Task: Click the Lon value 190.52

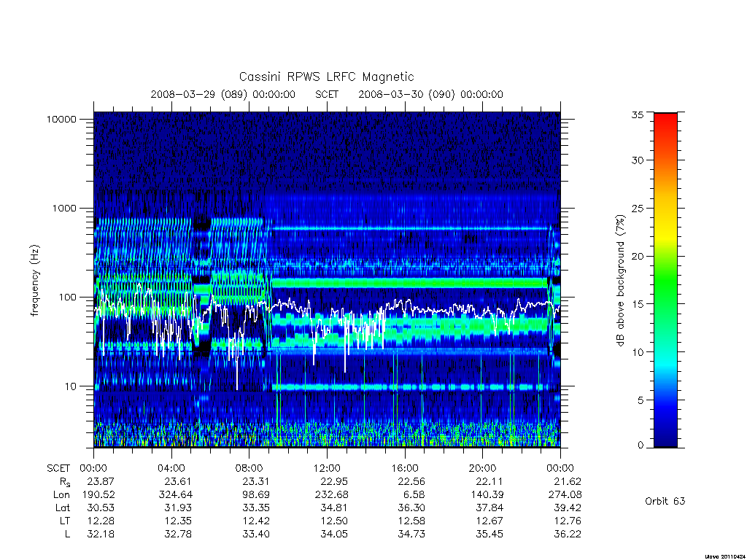Action: (x=98, y=495)
